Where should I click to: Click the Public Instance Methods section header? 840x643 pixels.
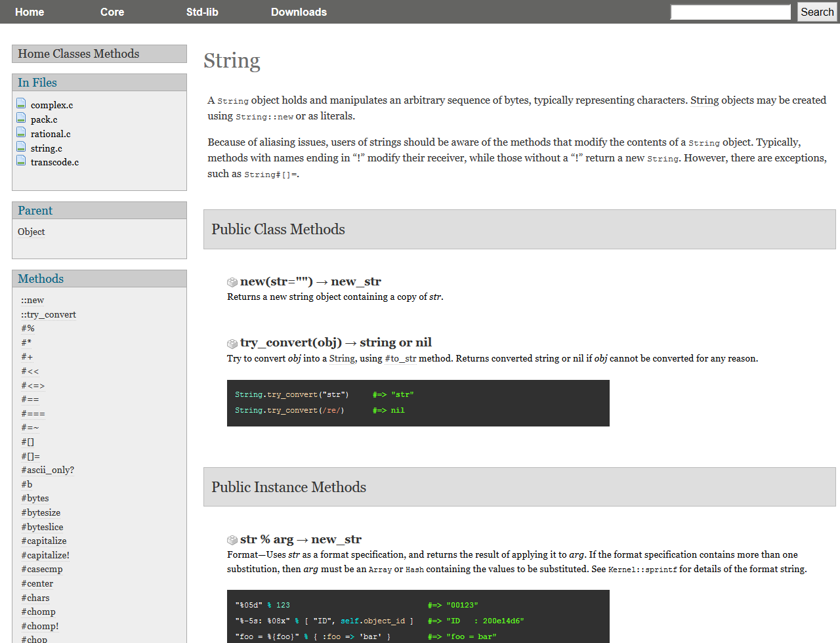(x=520, y=487)
